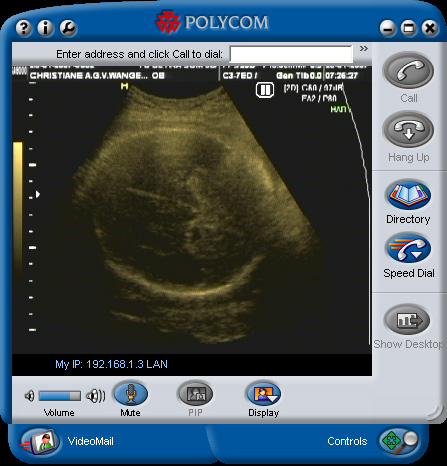Screen dimensions: 447x466
Task: Click the loud volume speaker icon
Action: (95, 396)
